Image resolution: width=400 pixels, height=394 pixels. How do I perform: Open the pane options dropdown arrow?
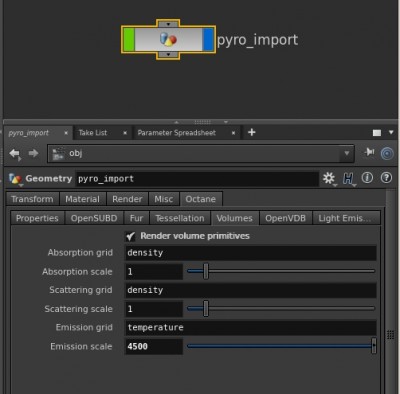click(391, 133)
